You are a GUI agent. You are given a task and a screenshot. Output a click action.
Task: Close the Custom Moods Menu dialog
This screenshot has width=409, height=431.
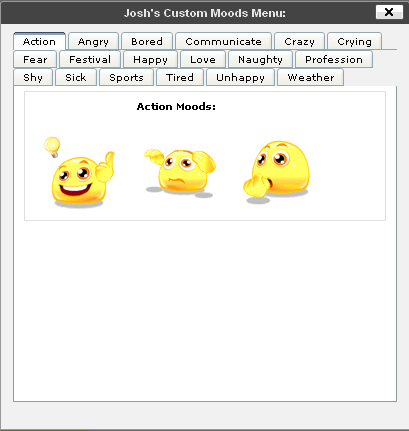tap(389, 12)
